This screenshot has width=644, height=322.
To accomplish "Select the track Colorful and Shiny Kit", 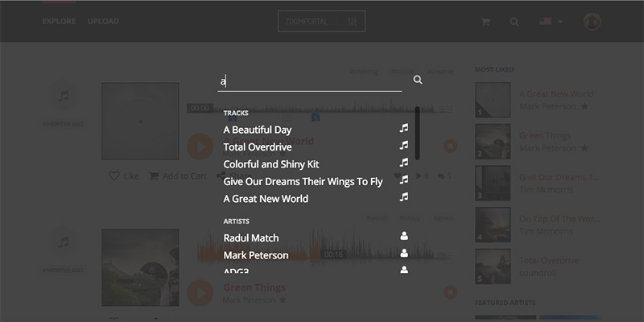I will click(270, 164).
